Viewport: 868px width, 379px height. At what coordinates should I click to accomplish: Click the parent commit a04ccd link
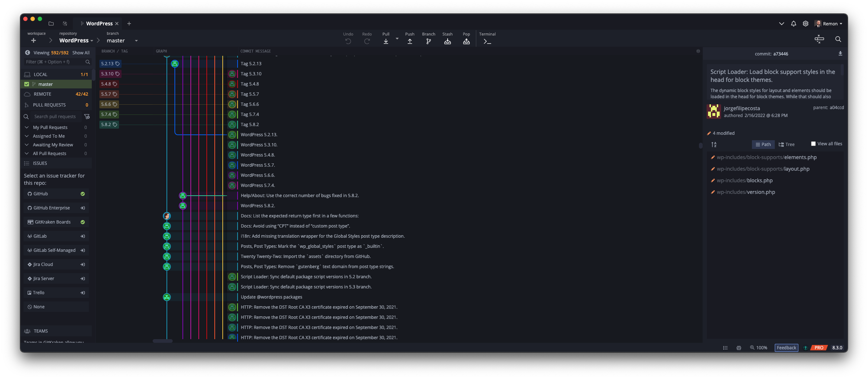pos(836,108)
